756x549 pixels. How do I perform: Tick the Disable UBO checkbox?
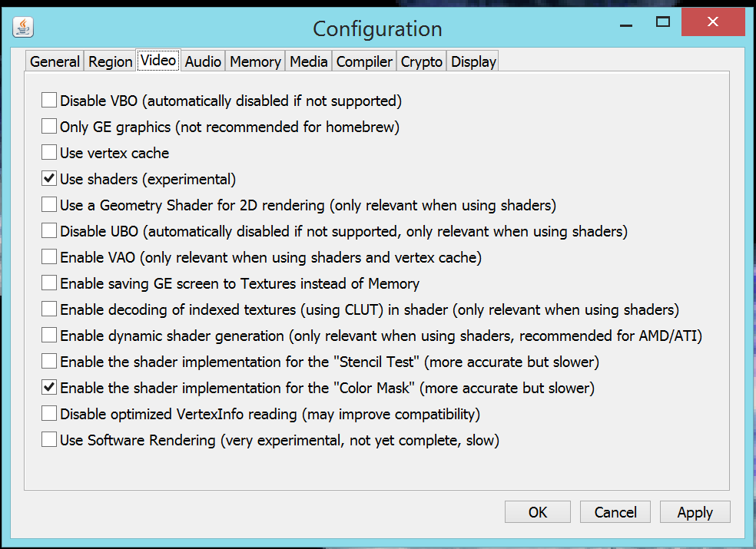[49, 231]
